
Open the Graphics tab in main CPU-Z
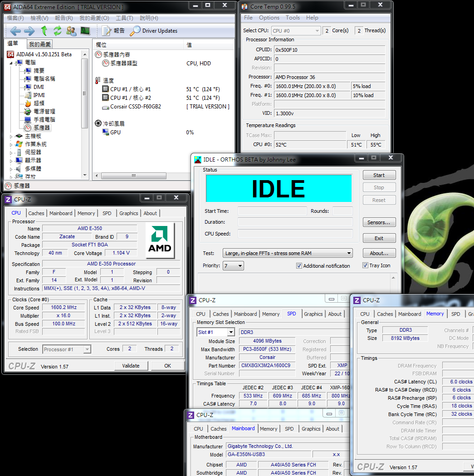tap(129, 213)
